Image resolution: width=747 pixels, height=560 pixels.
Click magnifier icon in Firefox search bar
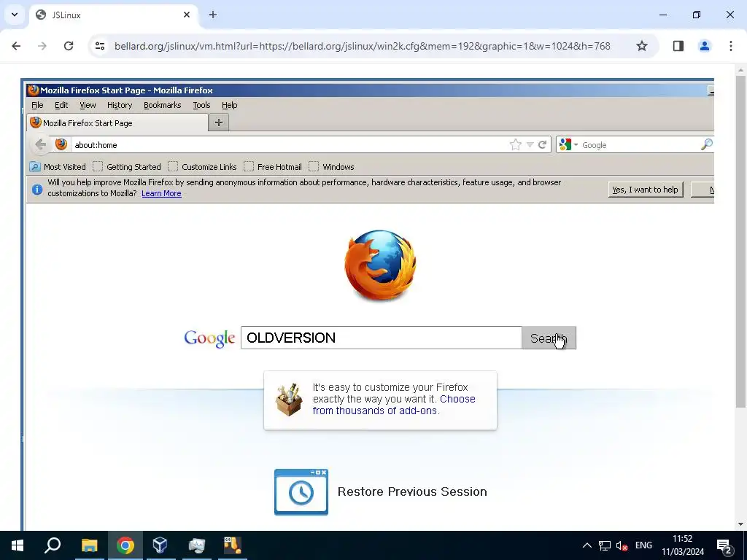point(707,144)
